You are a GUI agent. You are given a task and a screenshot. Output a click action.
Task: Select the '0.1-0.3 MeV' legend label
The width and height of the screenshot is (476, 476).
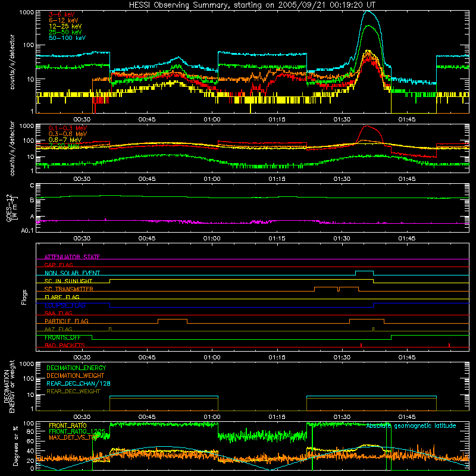click(68, 128)
